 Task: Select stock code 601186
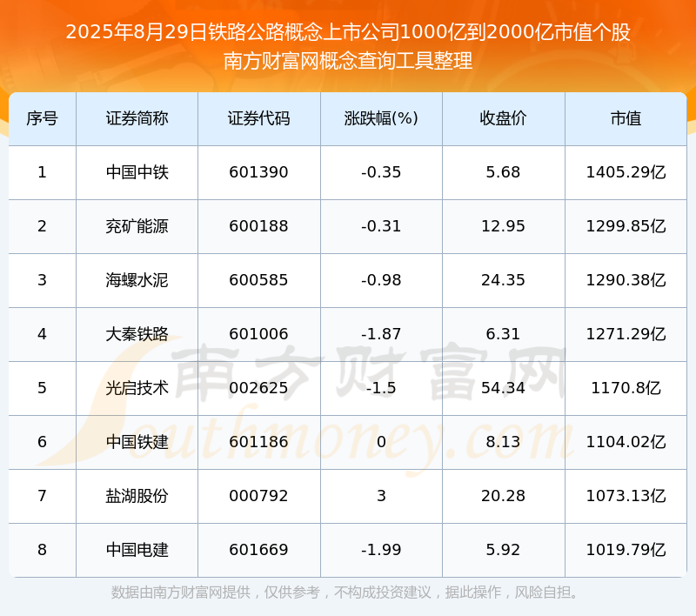(x=258, y=442)
